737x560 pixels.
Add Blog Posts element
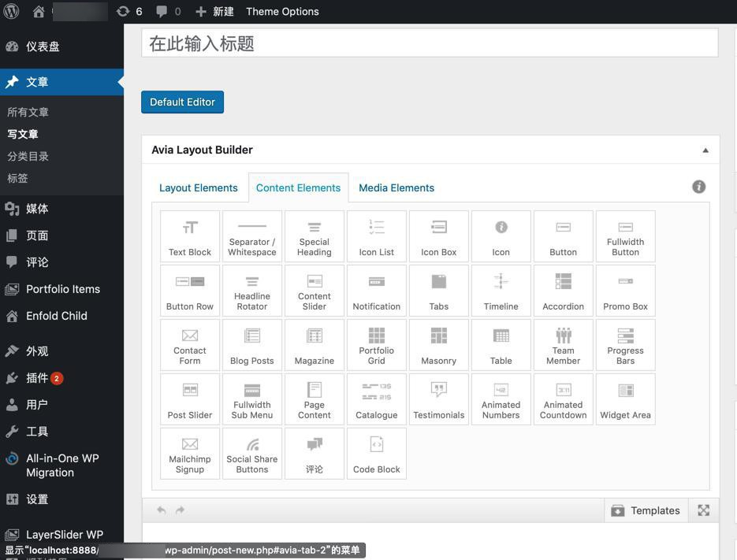(x=252, y=345)
